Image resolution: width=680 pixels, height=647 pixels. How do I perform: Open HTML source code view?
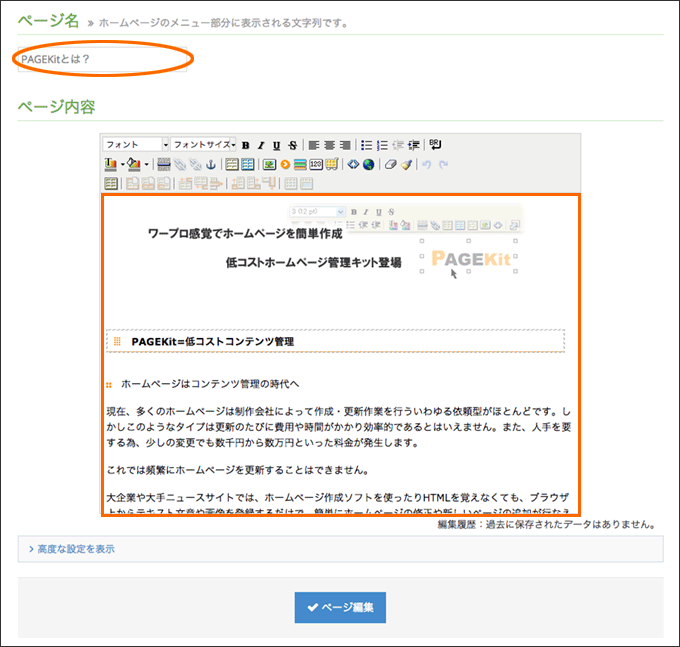353,164
